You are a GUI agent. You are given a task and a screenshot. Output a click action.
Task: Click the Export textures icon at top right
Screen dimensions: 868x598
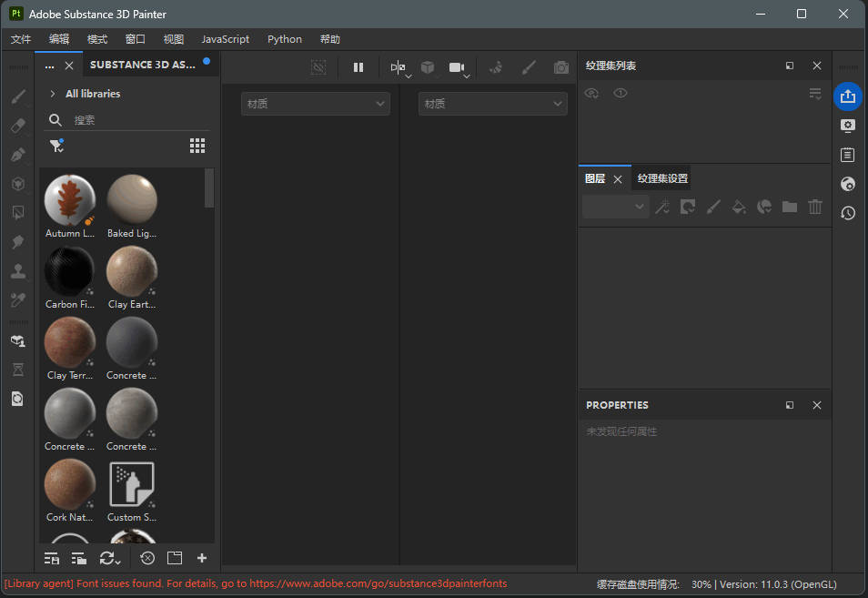848,96
